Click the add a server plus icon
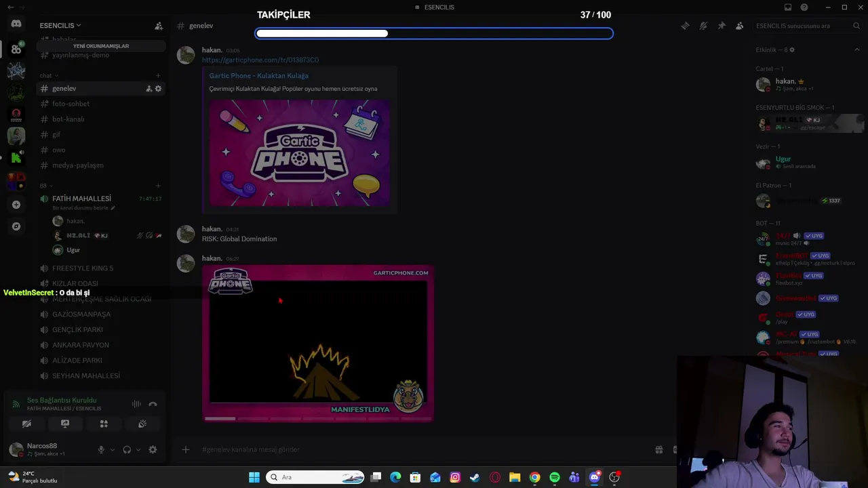The image size is (868, 488). (16, 205)
